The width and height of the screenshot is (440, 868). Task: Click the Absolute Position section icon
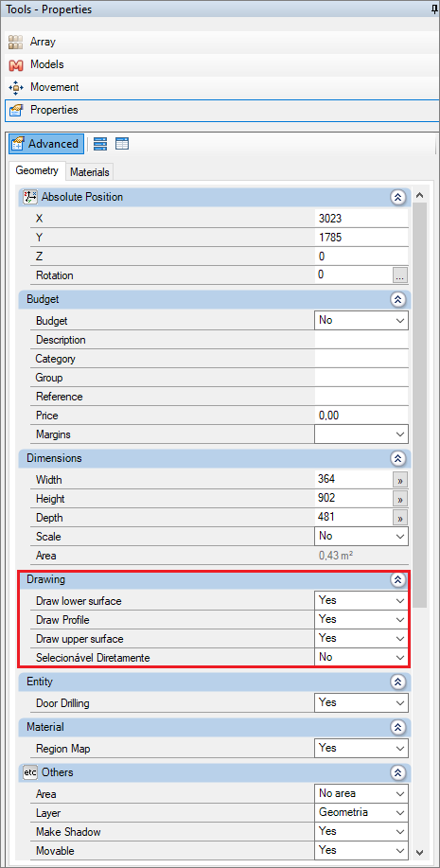point(30,197)
